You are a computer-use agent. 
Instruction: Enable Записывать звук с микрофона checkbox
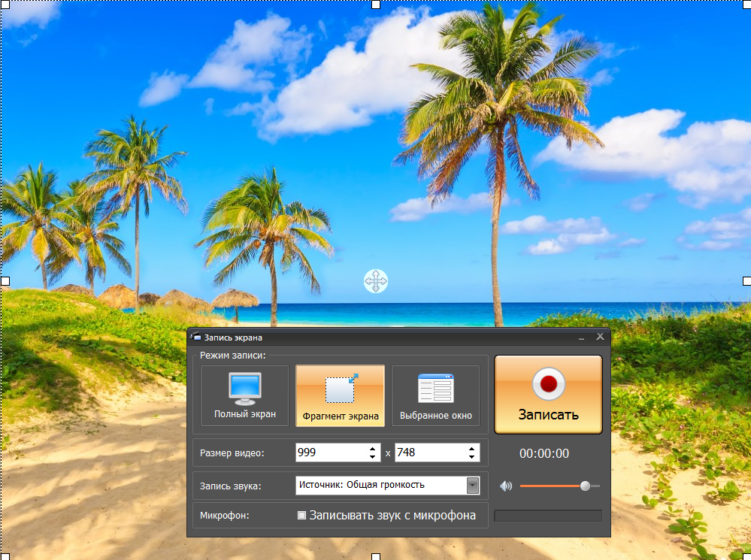302,516
